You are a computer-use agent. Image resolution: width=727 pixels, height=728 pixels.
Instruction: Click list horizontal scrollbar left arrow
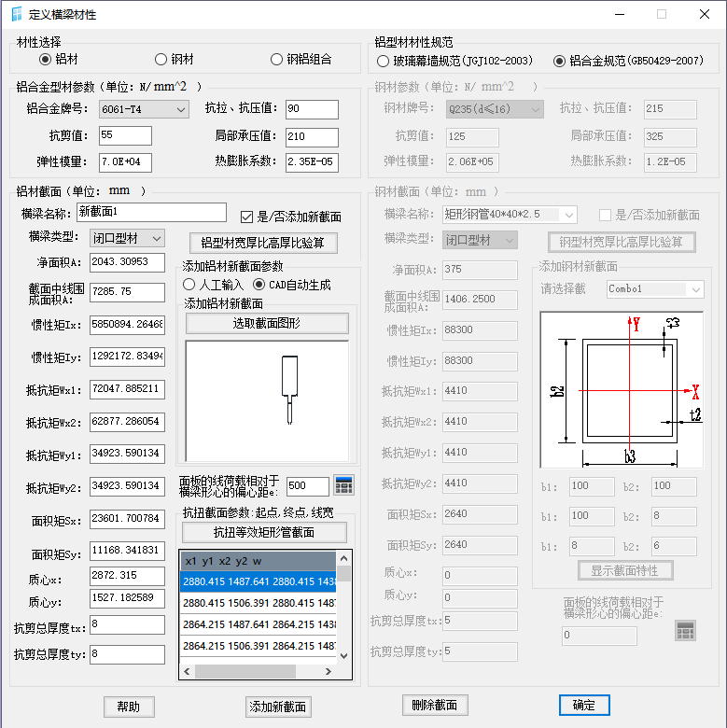[x=187, y=671]
